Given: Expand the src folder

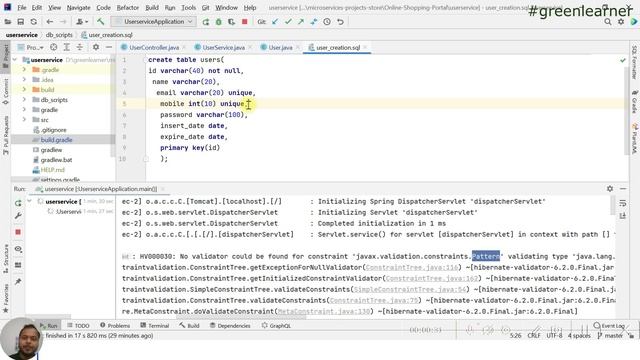Looking at the screenshot, I should (x=24, y=120).
